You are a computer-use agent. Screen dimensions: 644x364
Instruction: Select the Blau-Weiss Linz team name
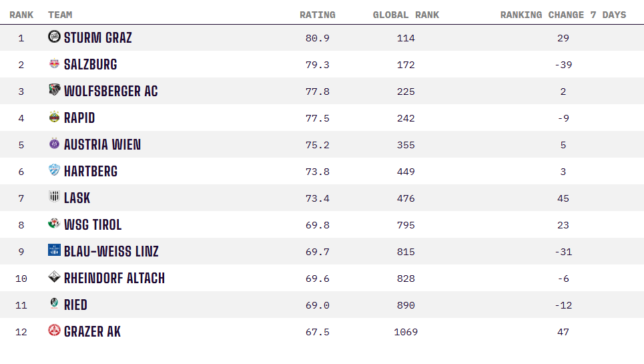[x=111, y=251]
